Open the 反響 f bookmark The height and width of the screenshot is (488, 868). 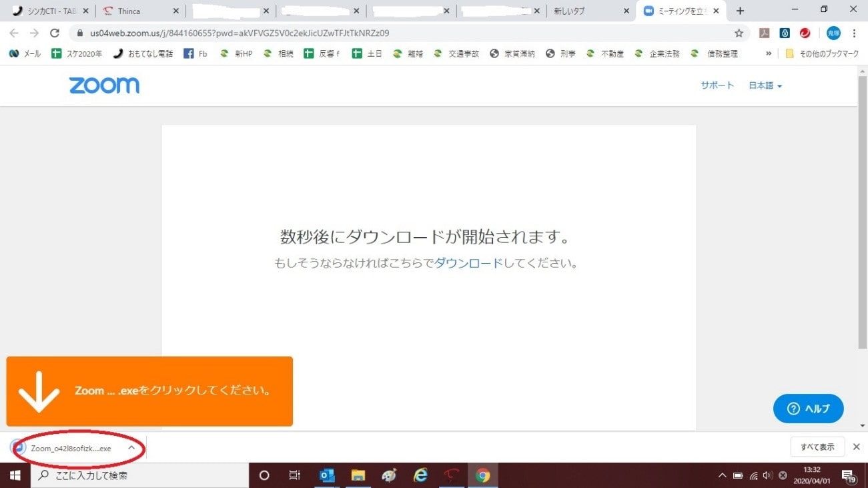[x=322, y=54]
